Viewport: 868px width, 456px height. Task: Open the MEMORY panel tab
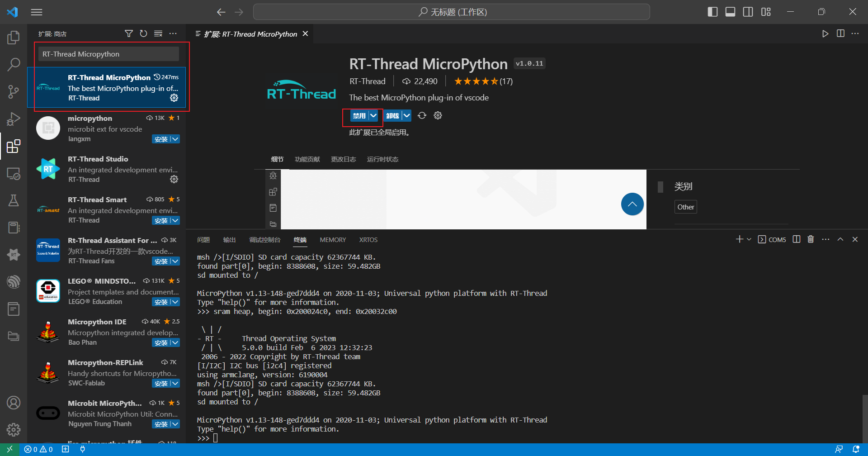pos(333,240)
